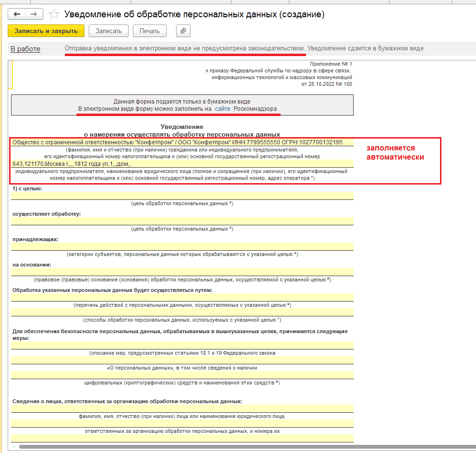Click the horizontal scrollbar at the bottom

[x=240, y=447]
